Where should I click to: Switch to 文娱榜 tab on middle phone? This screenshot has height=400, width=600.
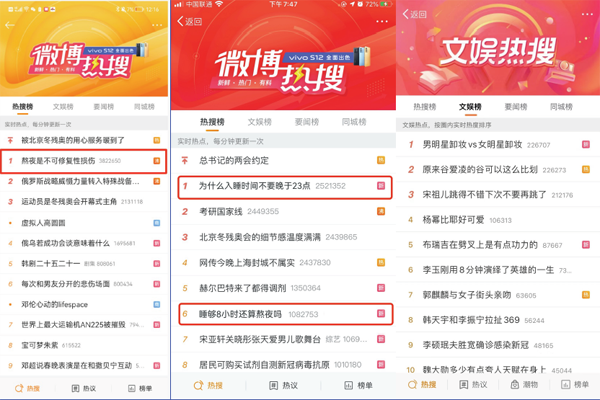click(259, 122)
